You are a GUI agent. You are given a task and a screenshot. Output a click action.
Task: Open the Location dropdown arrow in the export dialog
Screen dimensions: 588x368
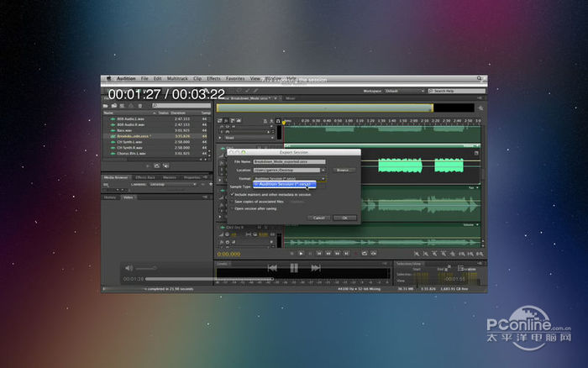click(323, 171)
